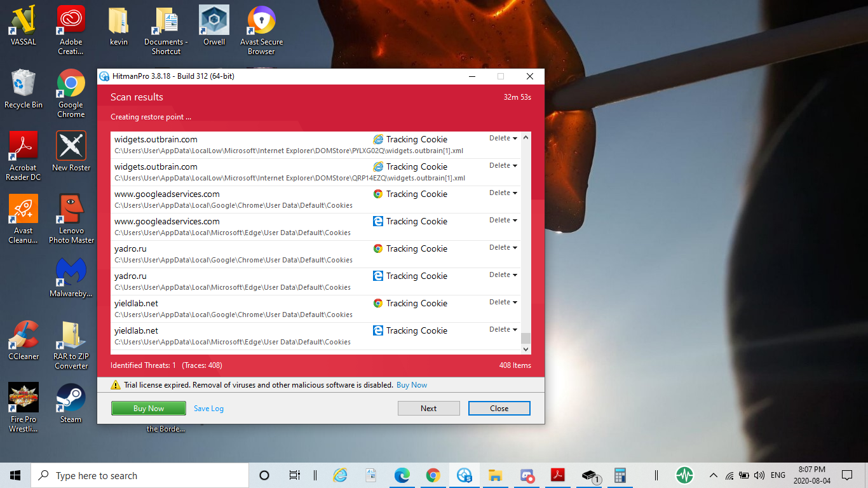Open Delete dropdown for Chrome yieldlab.net row
The image size is (868, 488).
pos(503,302)
